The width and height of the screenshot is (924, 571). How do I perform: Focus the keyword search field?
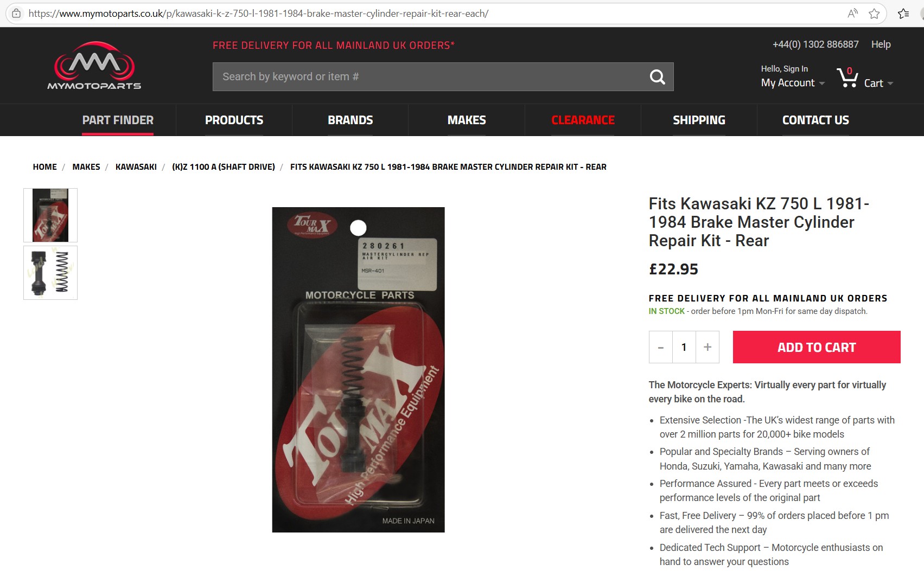click(x=429, y=77)
